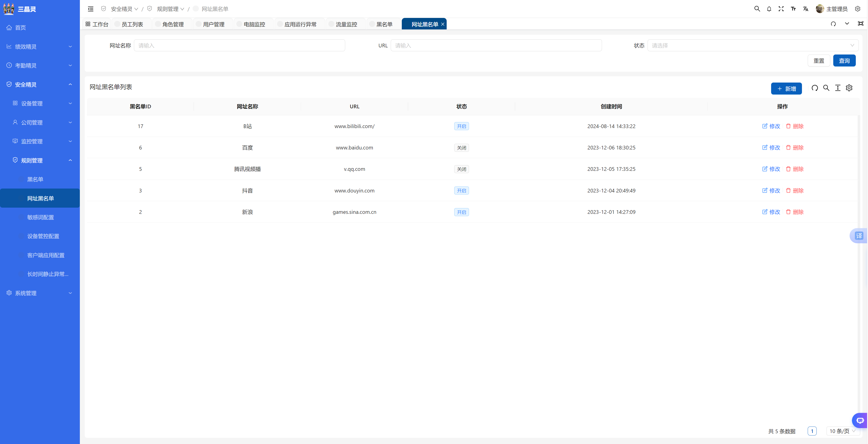Expand 绩效精灵 sidebar menu
868x444 pixels.
(40, 46)
